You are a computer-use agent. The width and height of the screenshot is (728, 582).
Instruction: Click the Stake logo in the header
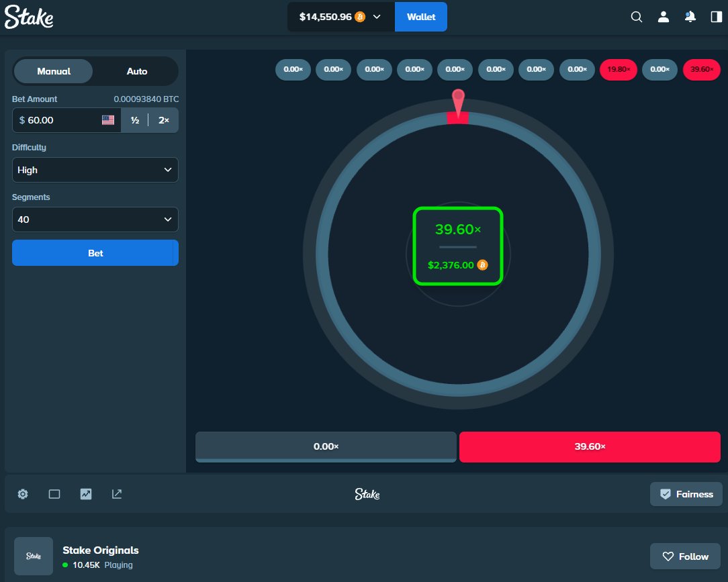pos(29,17)
